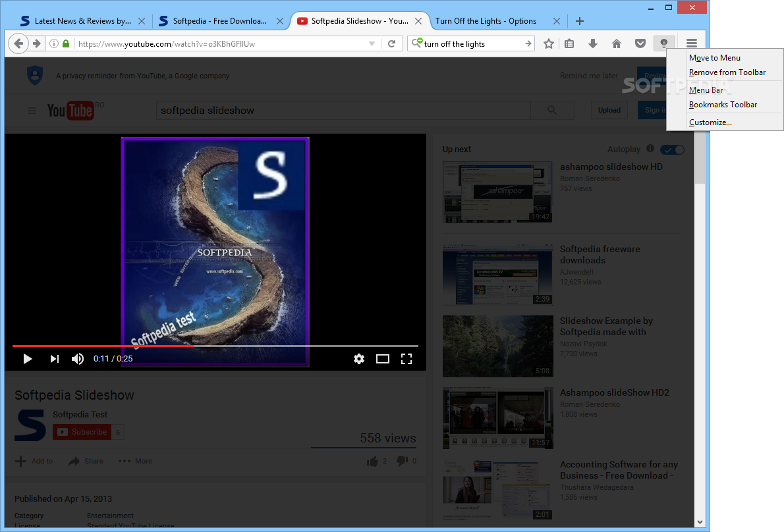Click the green secure padlock icon

pos(66,43)
